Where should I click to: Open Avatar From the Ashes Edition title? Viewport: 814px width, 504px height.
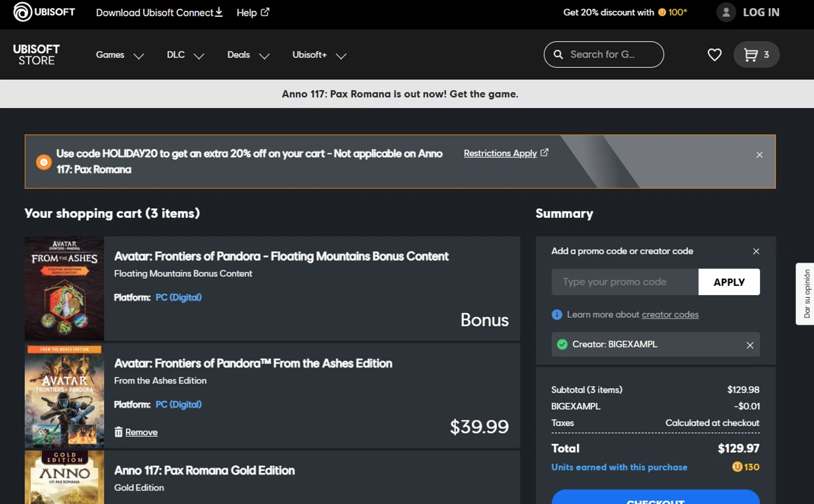(253, 363)
